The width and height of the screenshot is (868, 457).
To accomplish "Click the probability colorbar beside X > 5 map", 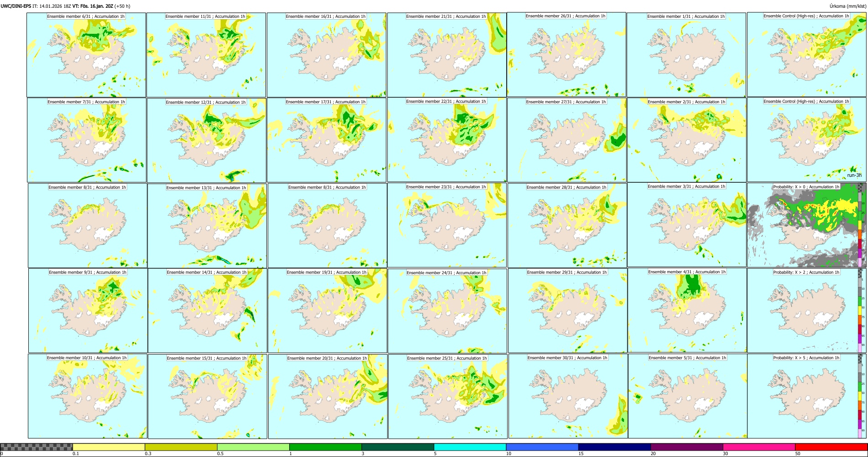I will (860, 396).
